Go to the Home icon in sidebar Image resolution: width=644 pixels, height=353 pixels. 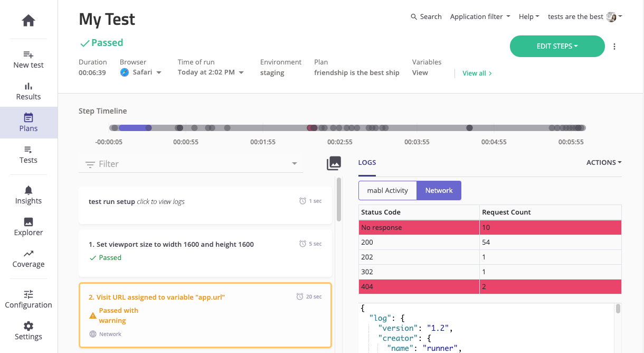pos(29,21)
